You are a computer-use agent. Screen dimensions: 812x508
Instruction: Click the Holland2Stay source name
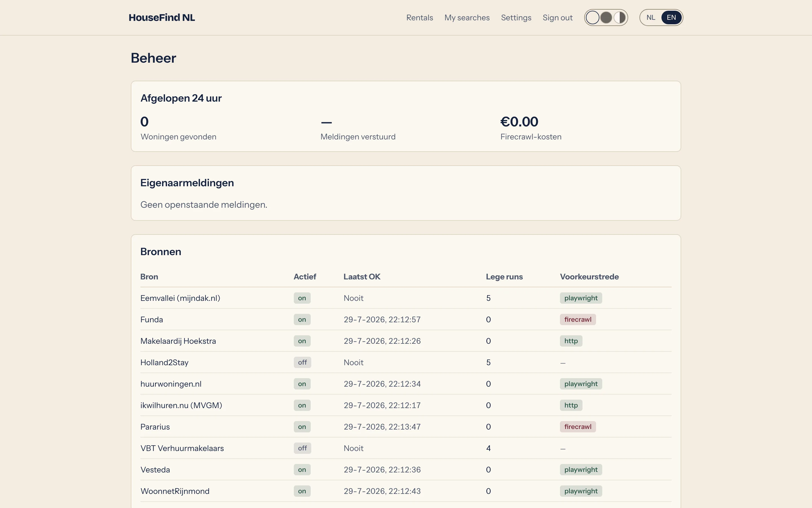coord(164,363)
